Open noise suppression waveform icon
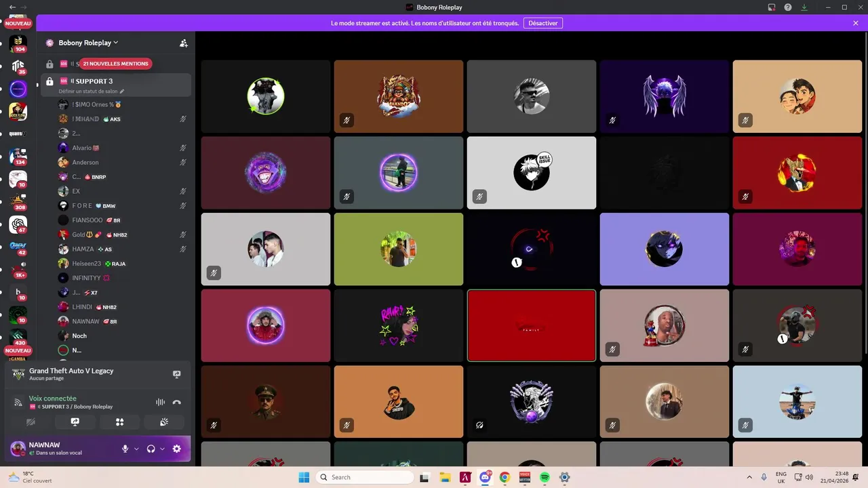Screen dimensions: 868x488 click(160, 402)
